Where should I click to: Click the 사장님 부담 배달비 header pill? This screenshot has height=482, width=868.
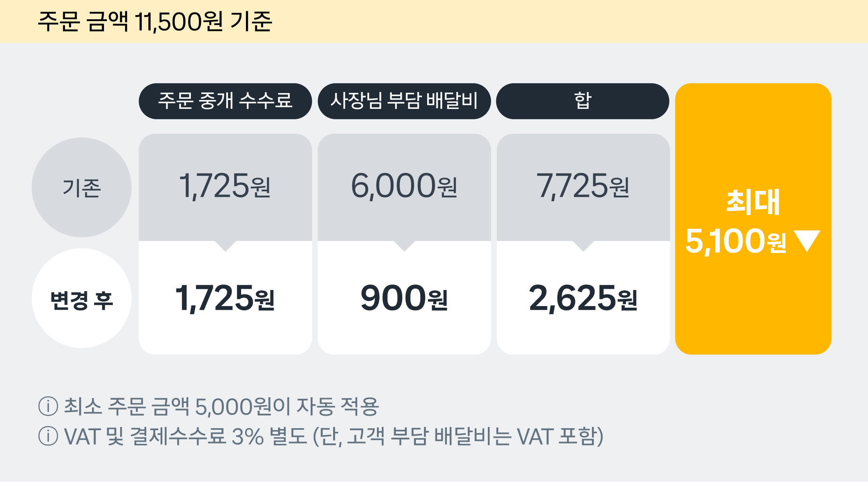tap(404, 101)
